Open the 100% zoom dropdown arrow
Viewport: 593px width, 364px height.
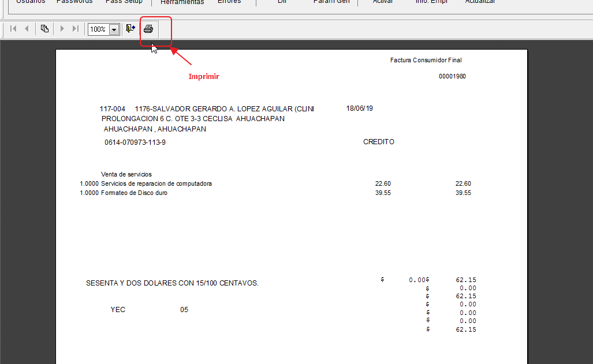click(114, 29)
